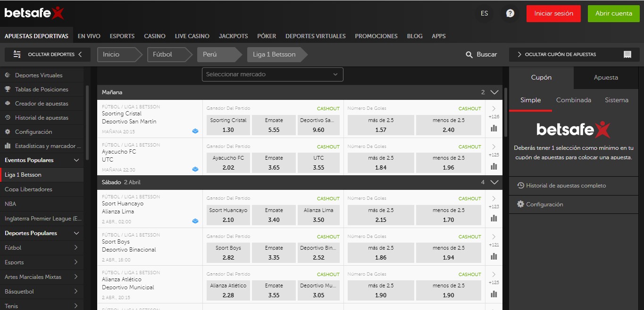Collapse the Eventos Populares group

click(76, 160)
